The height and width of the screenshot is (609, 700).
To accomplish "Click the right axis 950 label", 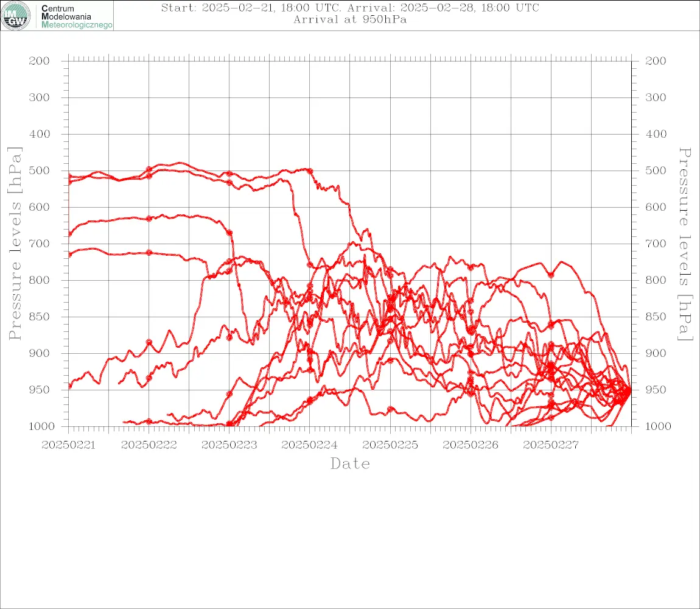I will (656, 390).
